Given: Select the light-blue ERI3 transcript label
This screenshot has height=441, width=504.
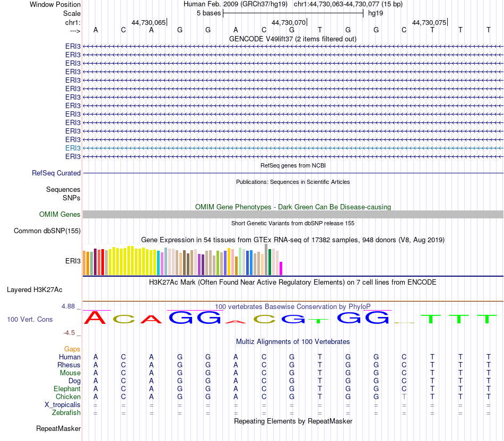Looking at the screenshot, I should 73,148.
